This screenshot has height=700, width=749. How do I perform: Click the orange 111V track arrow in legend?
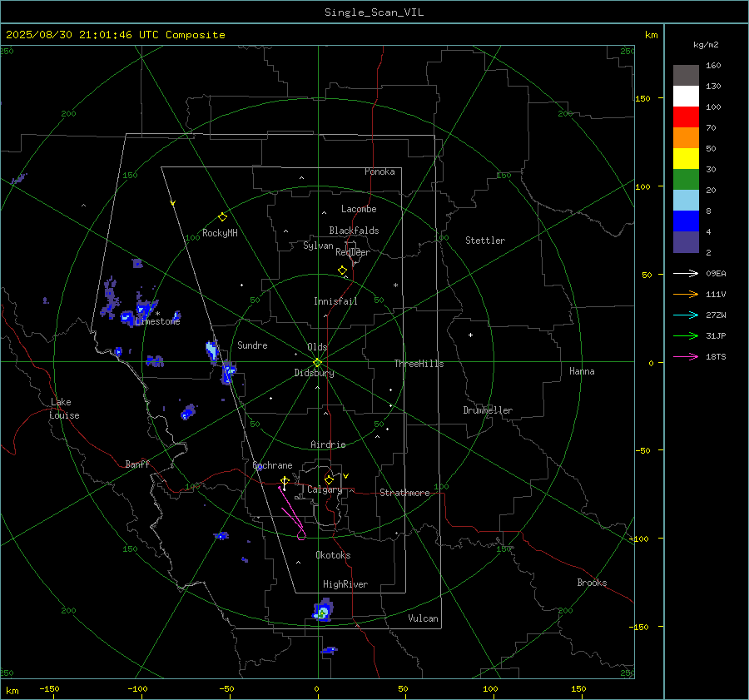click(x=686, y=295)
